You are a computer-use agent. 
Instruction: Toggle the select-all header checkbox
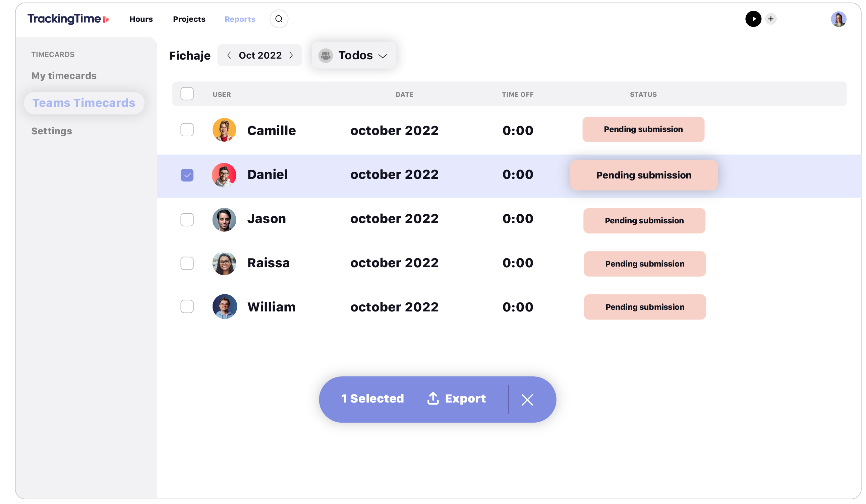(x=187, y=94)
